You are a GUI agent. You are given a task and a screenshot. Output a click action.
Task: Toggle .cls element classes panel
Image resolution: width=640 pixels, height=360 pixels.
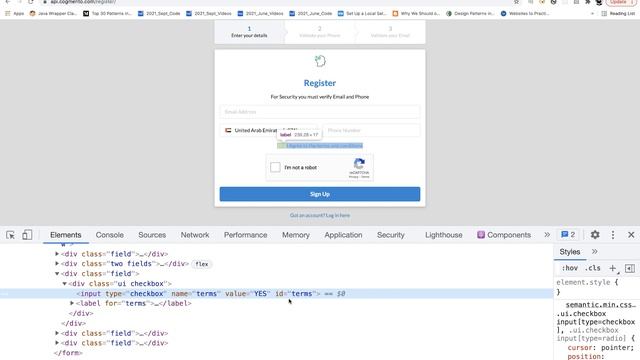point(592,268)
